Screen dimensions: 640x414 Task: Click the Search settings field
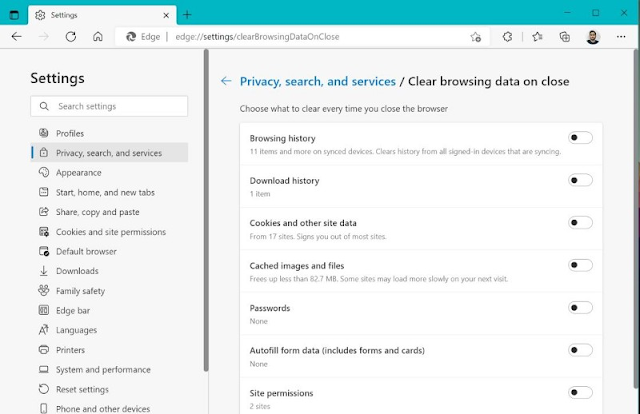(110, 106)
